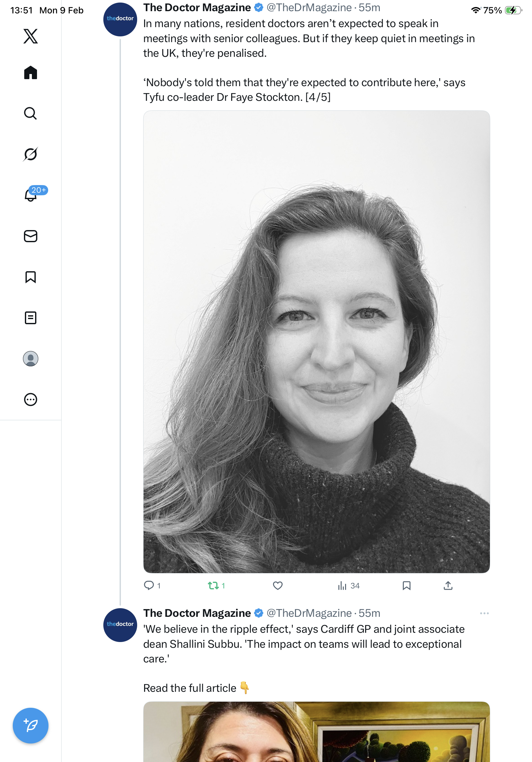This screenshot has height=762, width=532.
Task: Open the black-and-white portrait photo
Action: 316,342
